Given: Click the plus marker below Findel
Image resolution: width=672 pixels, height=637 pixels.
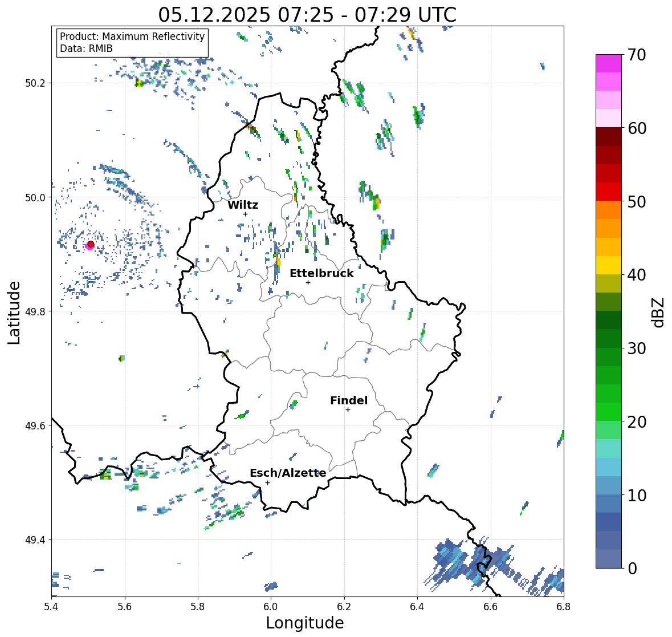Looking at the screenshot, I should point(348,410).
